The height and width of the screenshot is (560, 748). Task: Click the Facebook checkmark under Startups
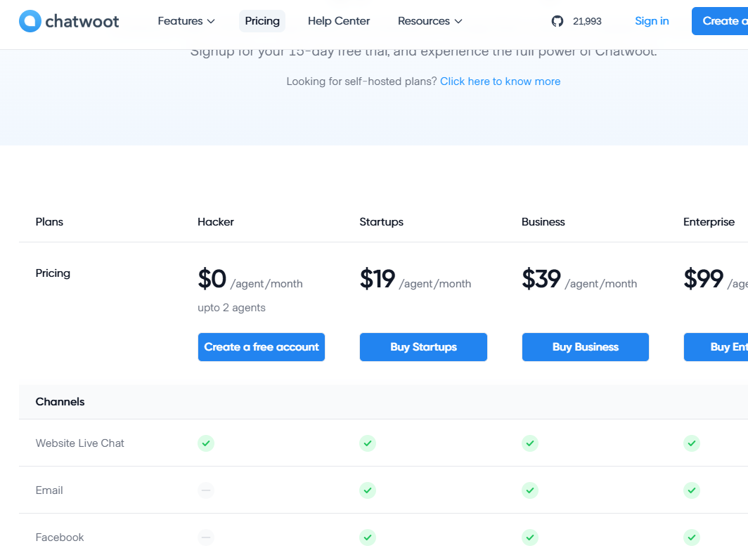coord(367,537)
